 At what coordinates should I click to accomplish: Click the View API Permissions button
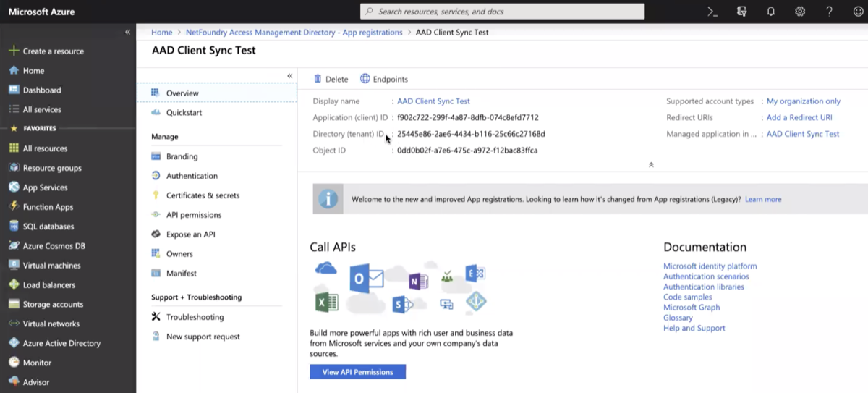[357, 372]
